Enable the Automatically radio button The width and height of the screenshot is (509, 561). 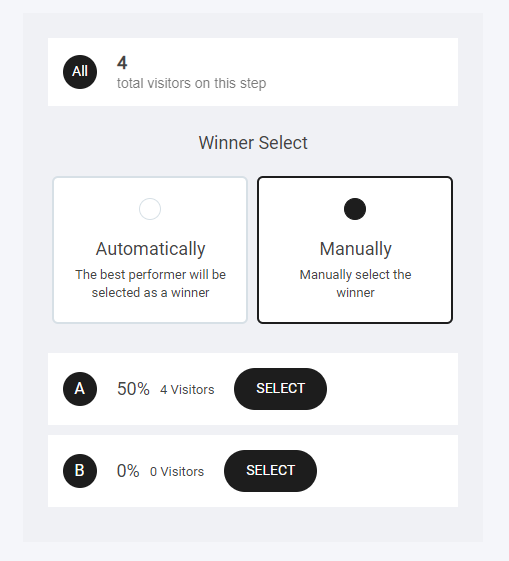[150, 209]
